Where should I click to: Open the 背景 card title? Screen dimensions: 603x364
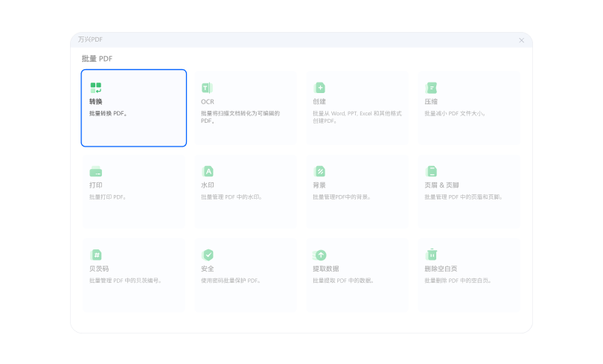click(x=319, y=185)
